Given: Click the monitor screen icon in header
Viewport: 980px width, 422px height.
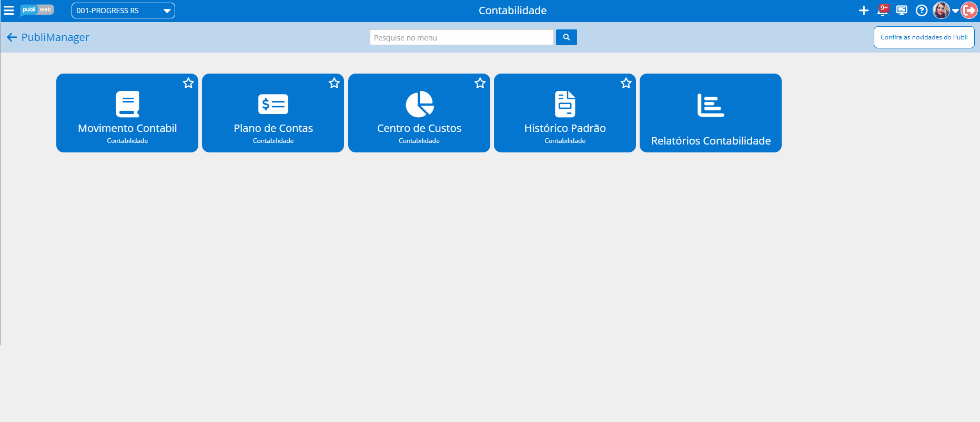Looking at the screenshot, I should coord(902,11).
